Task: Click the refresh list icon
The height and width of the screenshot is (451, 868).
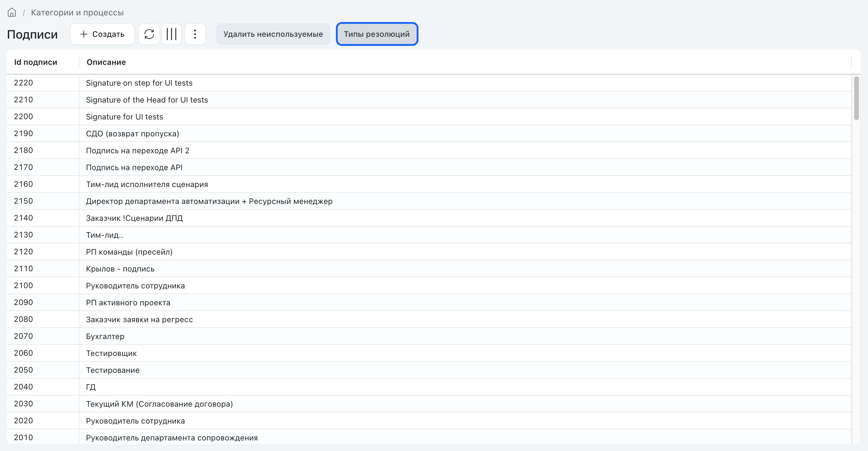Action: click(149, 34)
